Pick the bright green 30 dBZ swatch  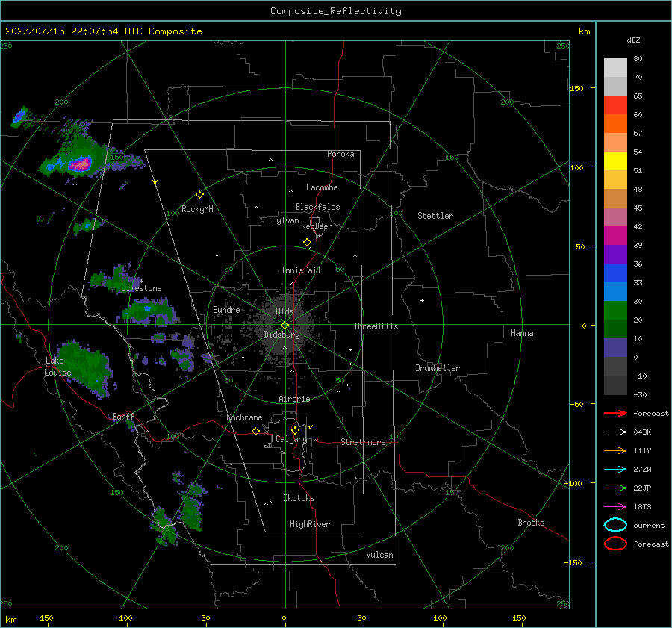615,310
